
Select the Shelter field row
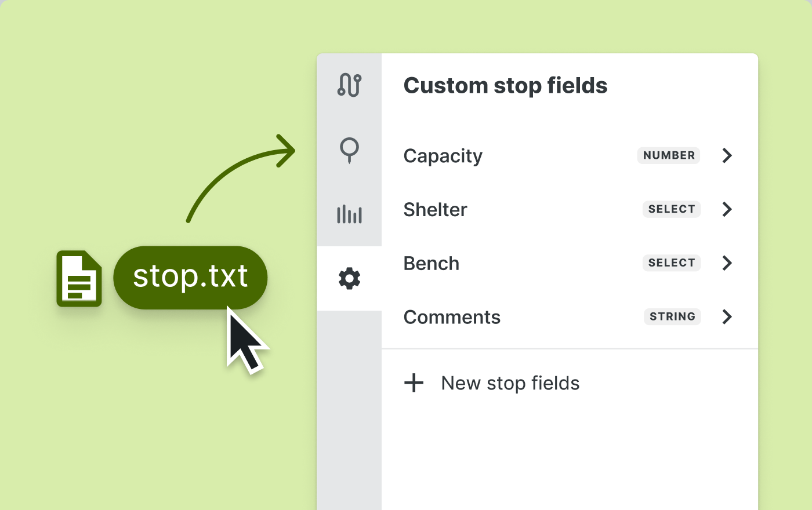tap(435, 209)
